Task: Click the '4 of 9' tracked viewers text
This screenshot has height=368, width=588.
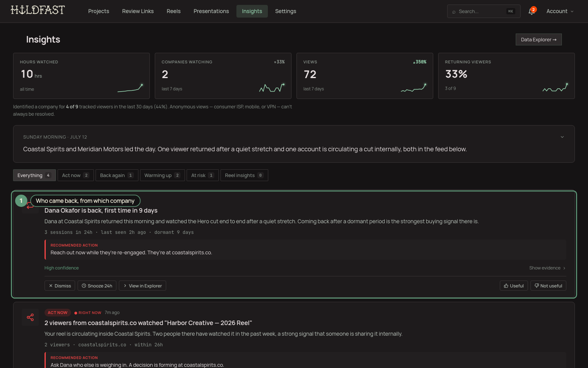Action: [72, 107]
